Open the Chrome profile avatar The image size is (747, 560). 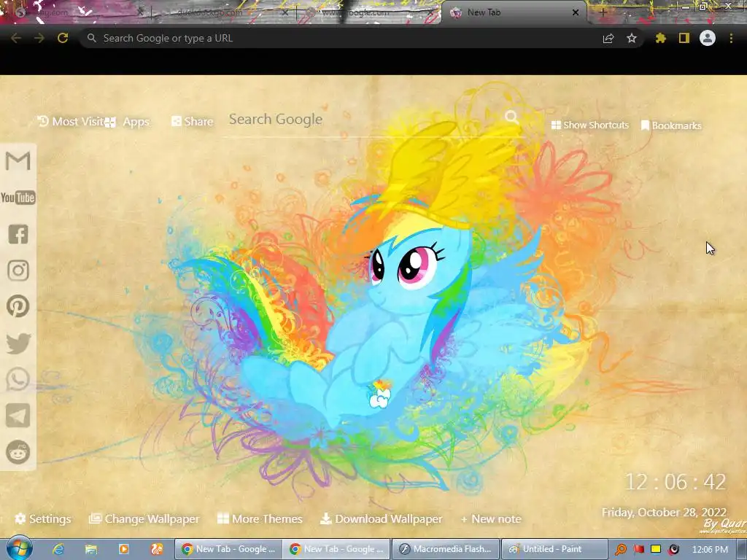708,38
